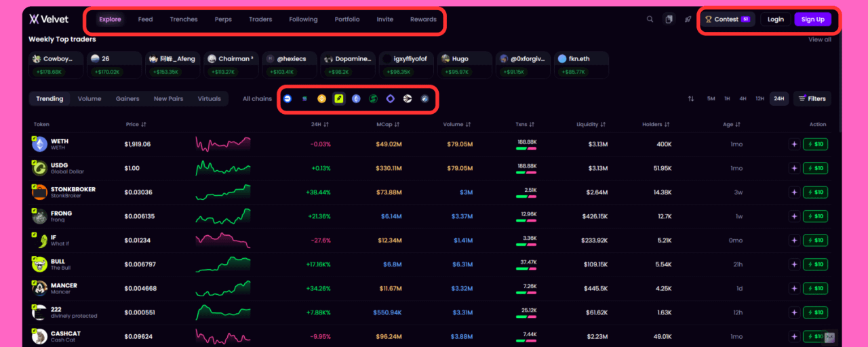
Task: Click the rocket icon in header
Action: tap(688, 19)
